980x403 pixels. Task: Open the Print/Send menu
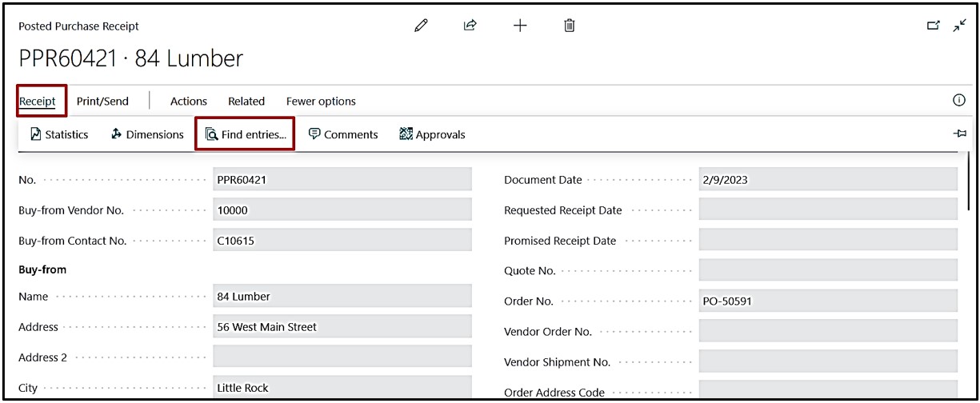point(102,102)
